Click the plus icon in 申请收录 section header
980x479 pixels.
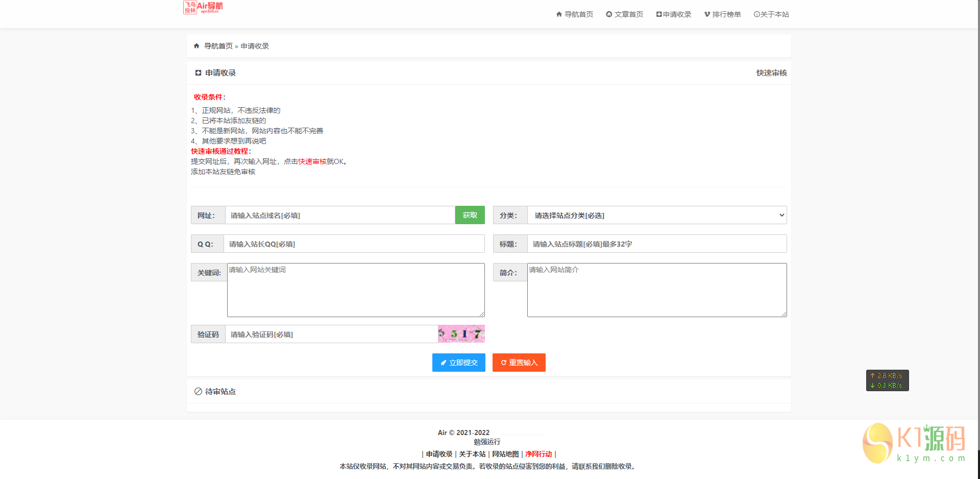[x=198, y=72]
